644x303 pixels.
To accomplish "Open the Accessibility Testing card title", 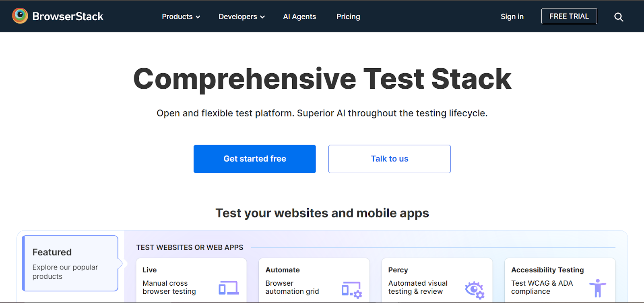I will point(547,270).
